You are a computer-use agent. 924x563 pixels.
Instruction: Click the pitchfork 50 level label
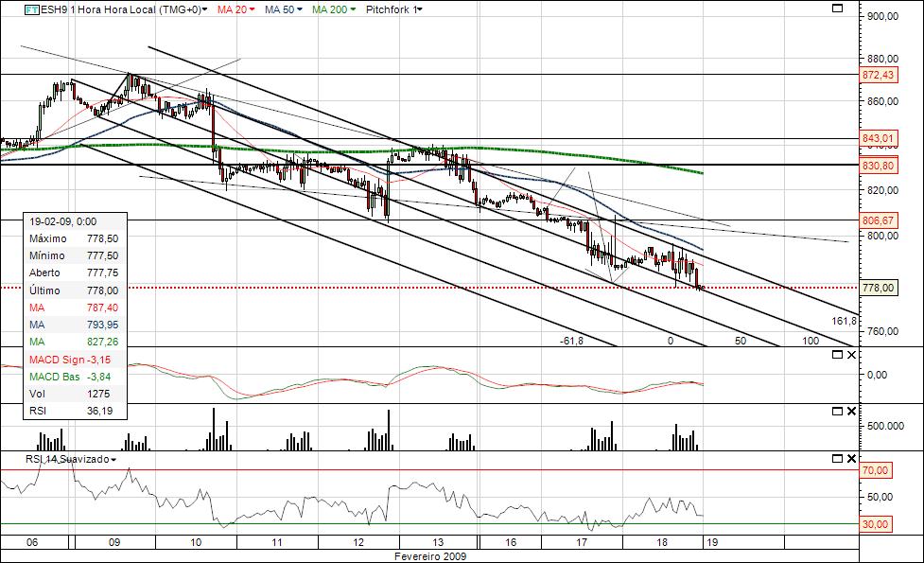click(x=741, y=341)
